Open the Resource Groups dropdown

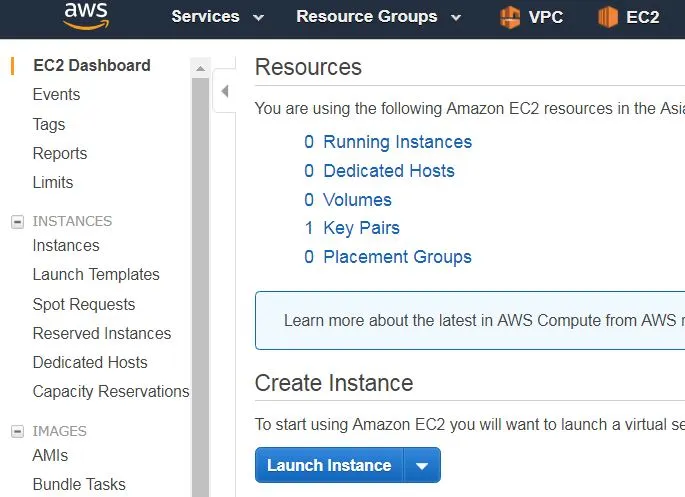(378, 17)
